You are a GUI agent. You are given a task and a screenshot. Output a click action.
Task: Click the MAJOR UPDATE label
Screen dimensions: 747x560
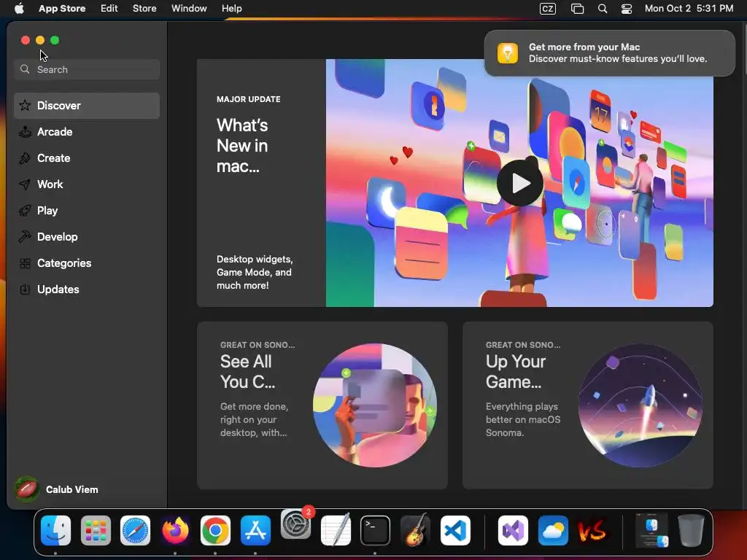248,99
